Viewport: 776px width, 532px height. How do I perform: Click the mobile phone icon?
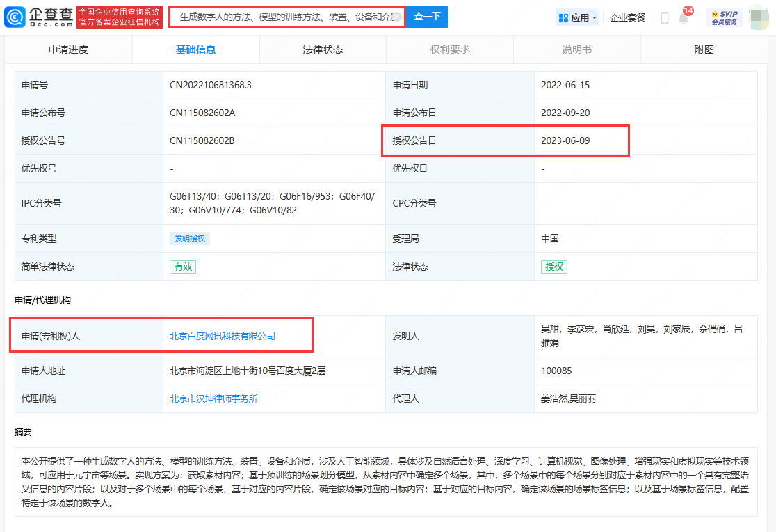pos(665,19)
